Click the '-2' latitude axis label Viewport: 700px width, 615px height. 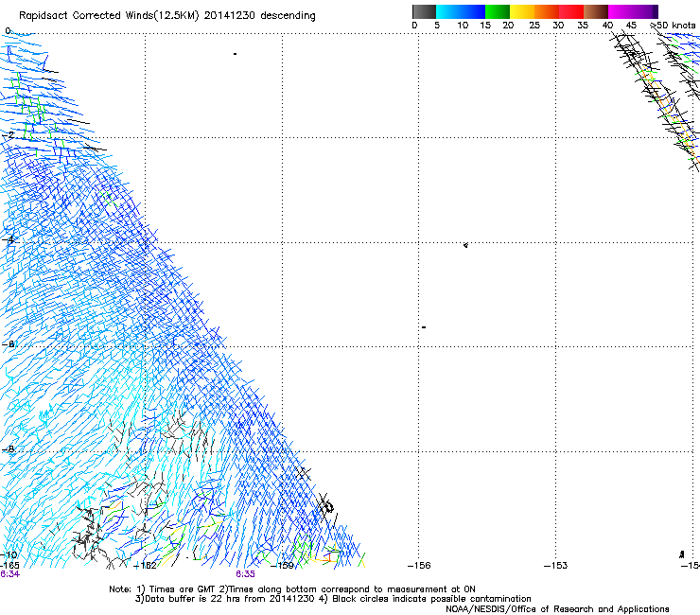coord(9,134)
